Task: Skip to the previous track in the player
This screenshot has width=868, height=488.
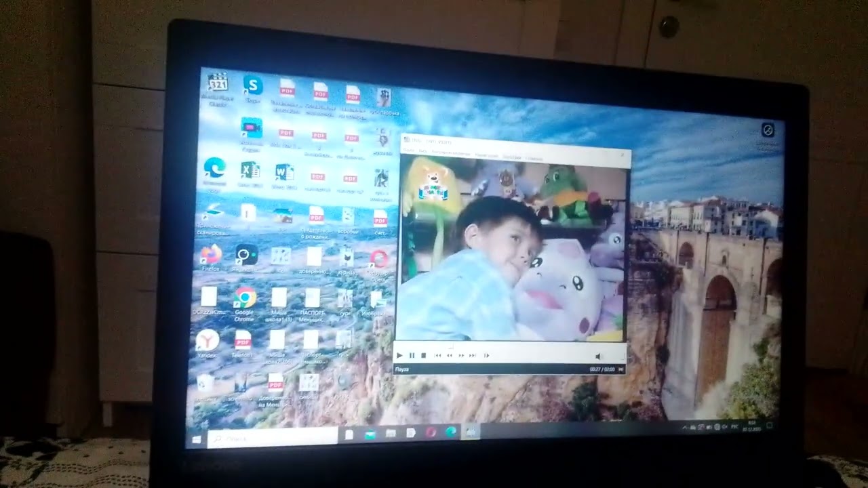Action: click(437, 355)
